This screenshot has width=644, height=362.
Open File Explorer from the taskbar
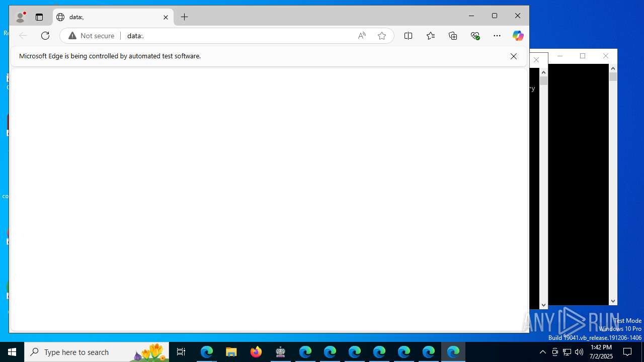[231, 352]
